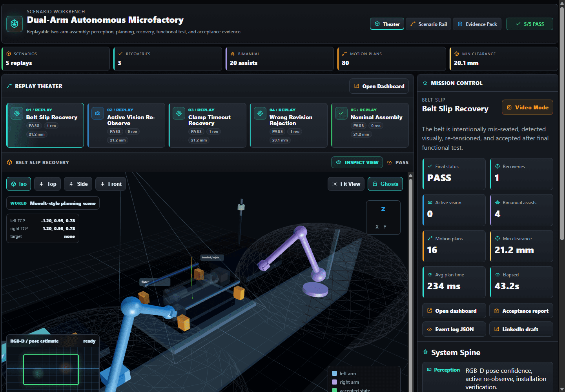Image resolution: width=565 pixels, height=392 pixels.
Task: Toggle the Inspect View mode
Action: point(357,162)
